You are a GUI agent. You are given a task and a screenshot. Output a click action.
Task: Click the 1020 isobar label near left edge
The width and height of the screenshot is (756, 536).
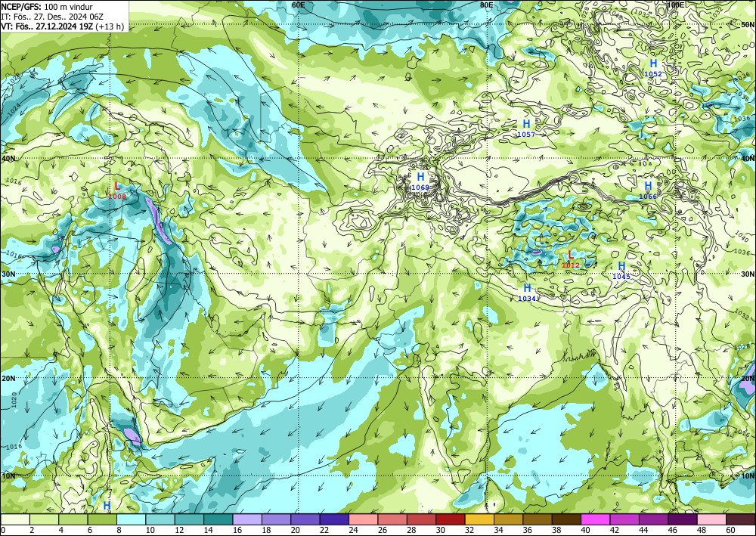14,398
